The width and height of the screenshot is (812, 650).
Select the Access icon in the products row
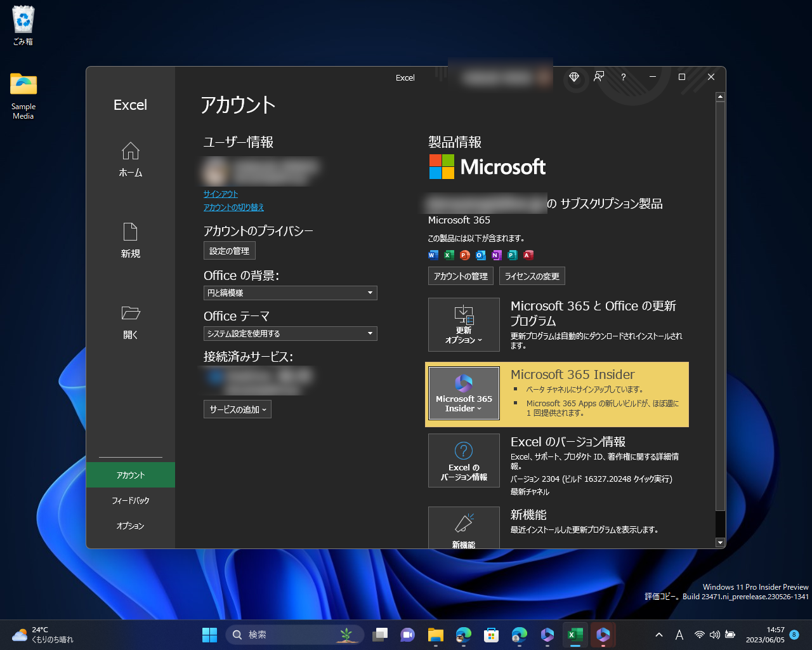528,255
